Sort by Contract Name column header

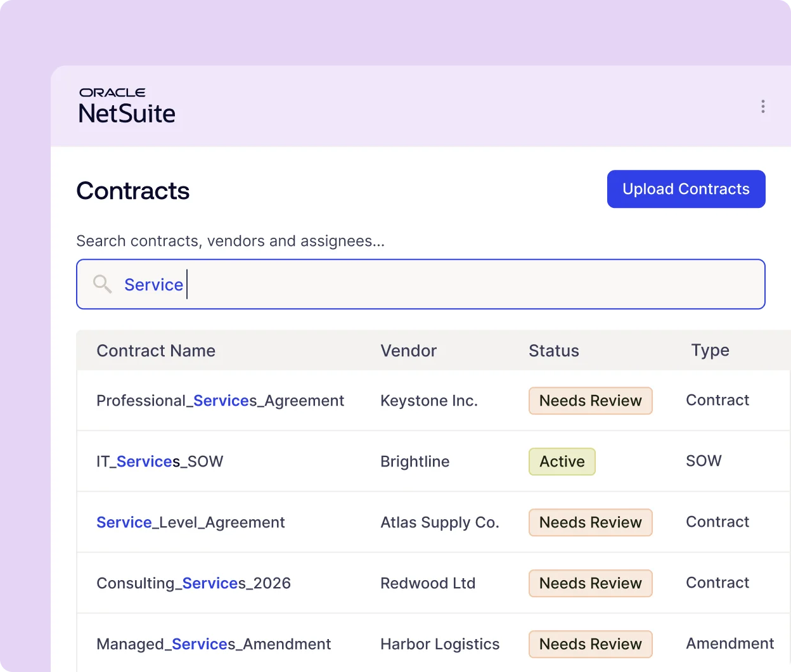[x=156, y=351]
